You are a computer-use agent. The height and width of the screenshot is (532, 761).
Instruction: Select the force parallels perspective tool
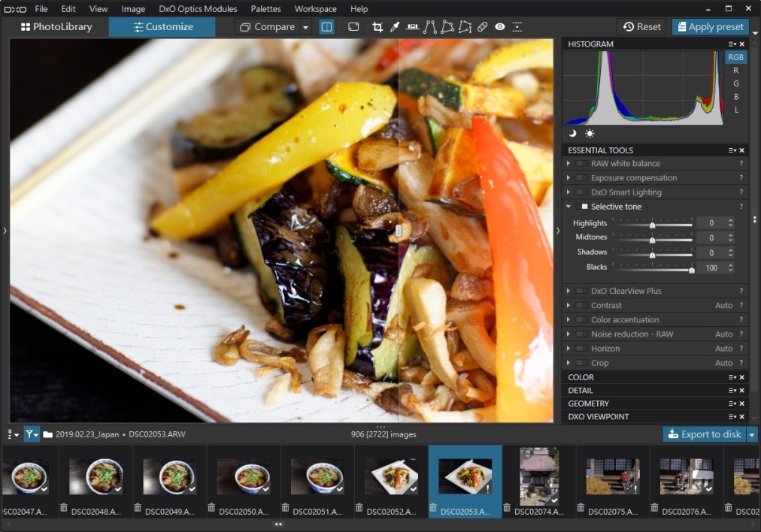click(x=429, y=27)
